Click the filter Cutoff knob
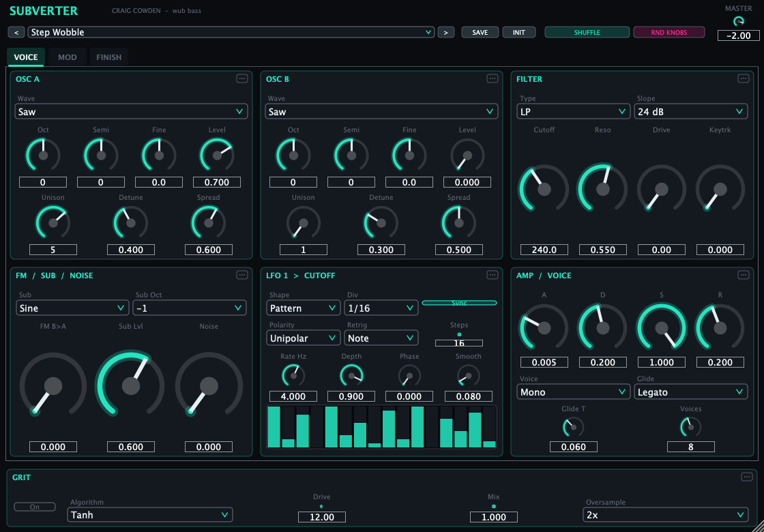Screen dimensions: 764x532 [544, 189]
